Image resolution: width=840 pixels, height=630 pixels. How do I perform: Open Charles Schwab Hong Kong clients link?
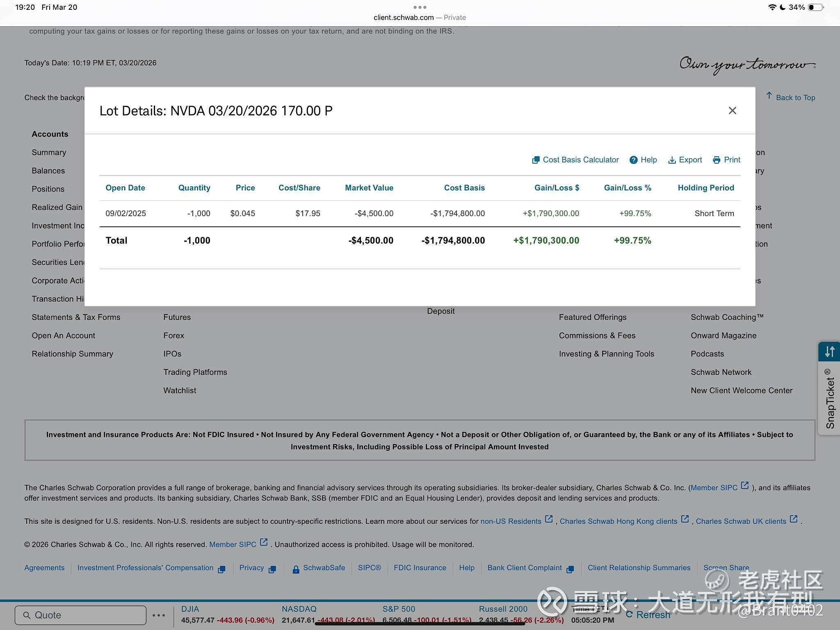618,521
